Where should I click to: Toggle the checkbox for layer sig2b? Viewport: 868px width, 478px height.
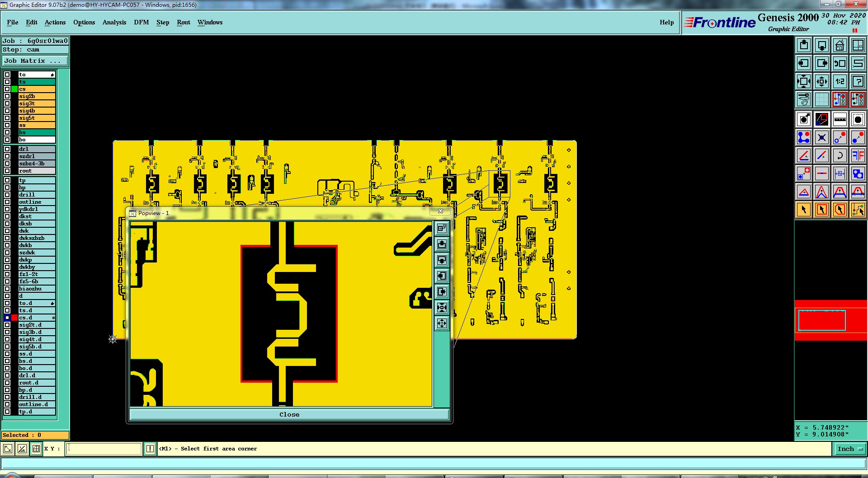click(x=7, y=96)
